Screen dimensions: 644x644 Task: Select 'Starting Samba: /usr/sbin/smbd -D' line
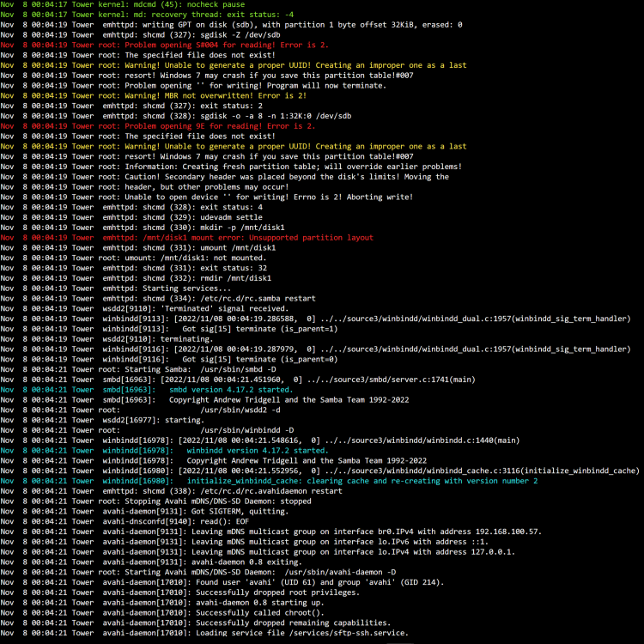[x=138, y=369]
